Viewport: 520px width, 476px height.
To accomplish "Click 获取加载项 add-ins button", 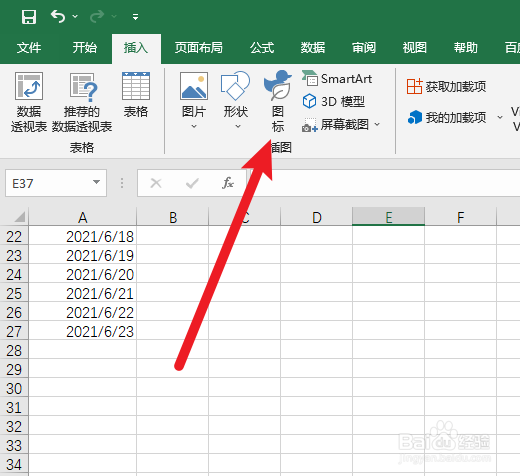I will point(446,87).
